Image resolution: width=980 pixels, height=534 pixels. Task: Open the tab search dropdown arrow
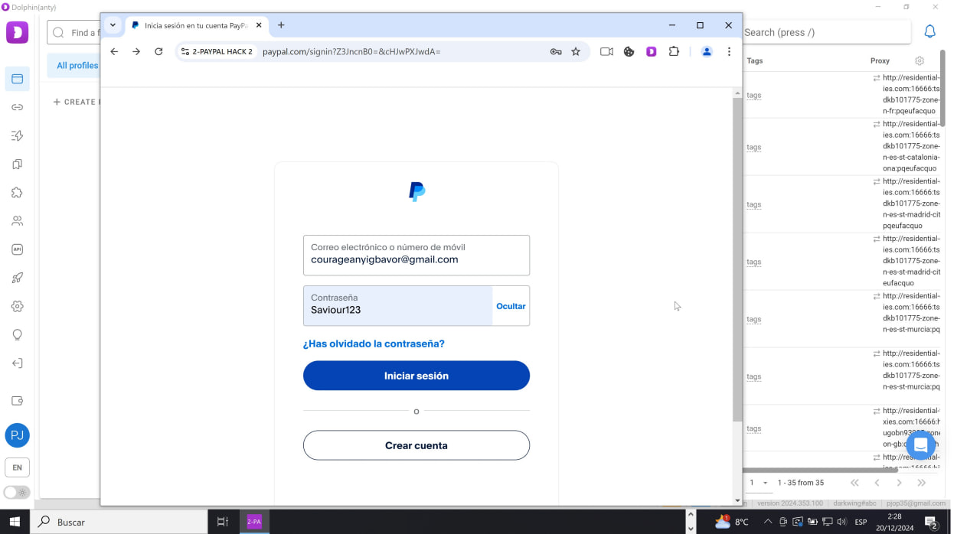point(113,24)
